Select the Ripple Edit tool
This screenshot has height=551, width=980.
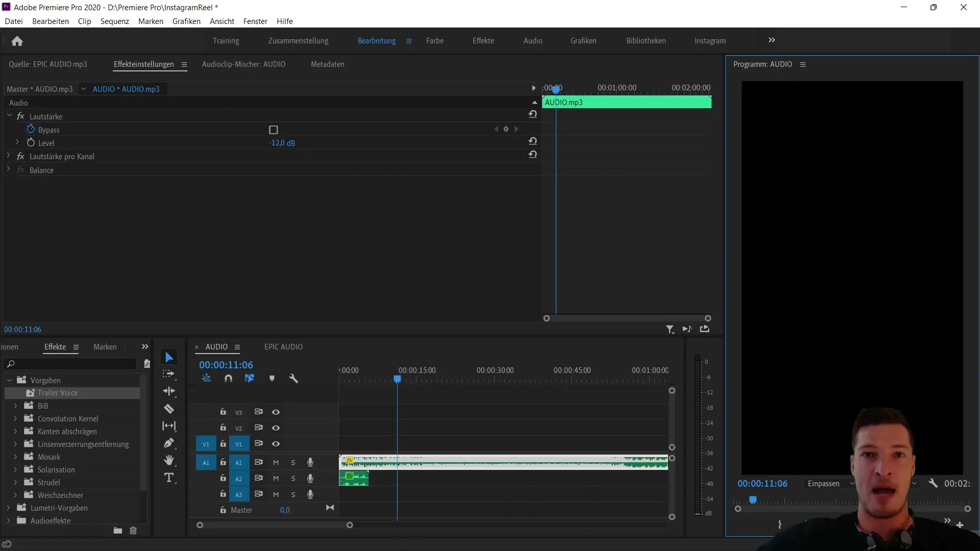pos(169,391)
